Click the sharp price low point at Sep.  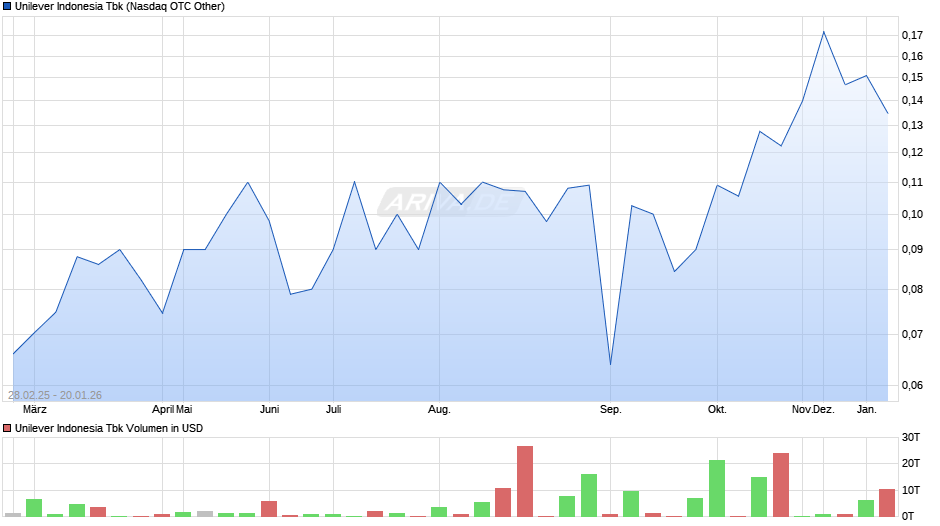coord(610,364)
